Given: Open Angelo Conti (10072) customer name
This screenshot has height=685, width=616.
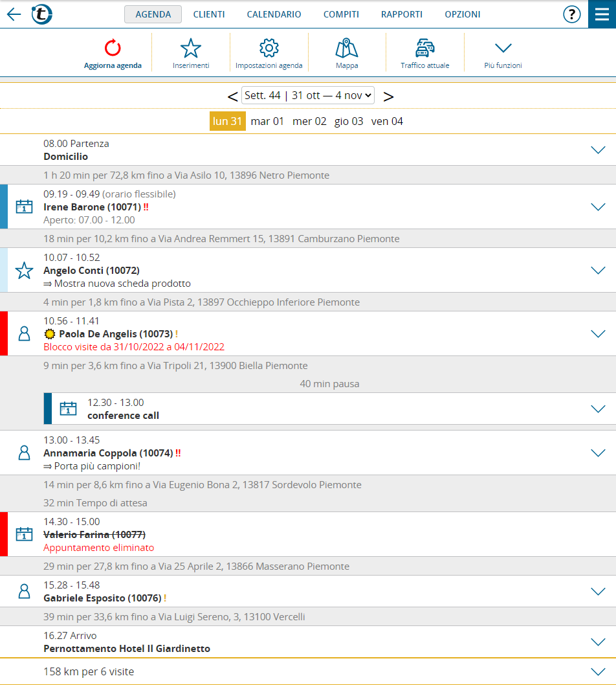Looking at the screenshot, I should point(91,271).
